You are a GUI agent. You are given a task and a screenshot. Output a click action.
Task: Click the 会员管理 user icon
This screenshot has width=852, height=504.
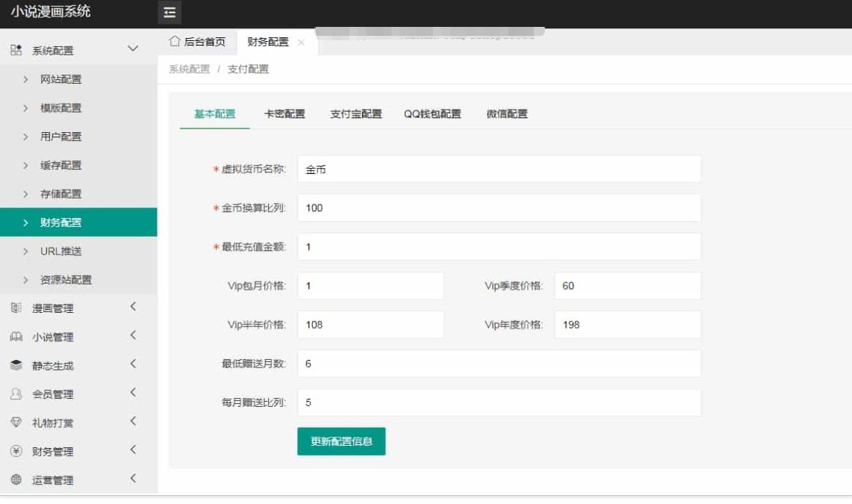click(x=16, y=394)
